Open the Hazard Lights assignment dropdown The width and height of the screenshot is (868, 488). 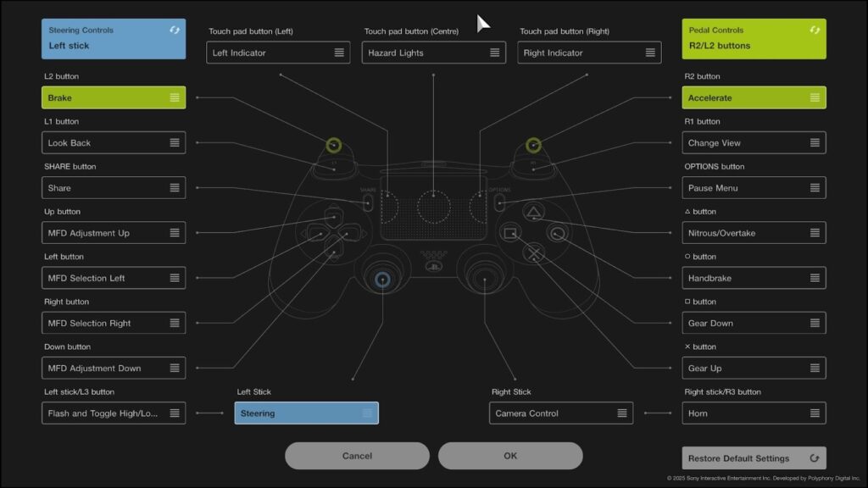433,53
